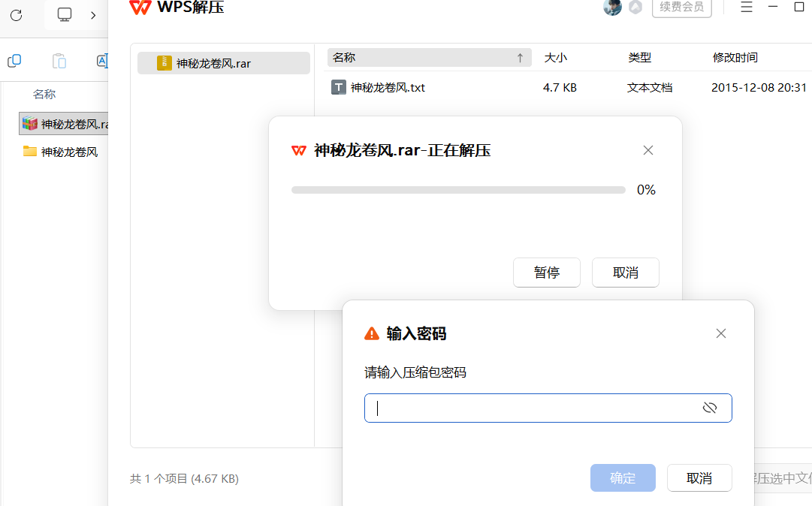Click the 名称 column header in explorer
The height and width of the screenshot is (506, 812).
44,94
